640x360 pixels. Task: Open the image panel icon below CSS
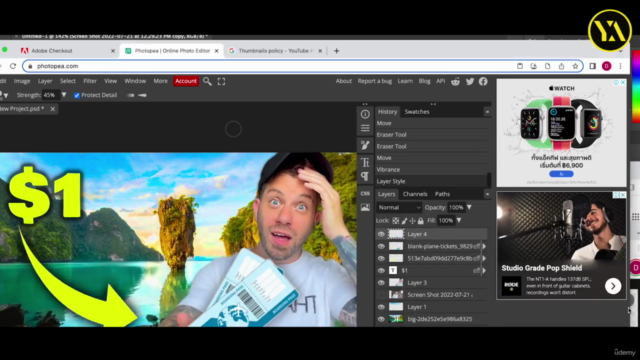coord(365,207)
